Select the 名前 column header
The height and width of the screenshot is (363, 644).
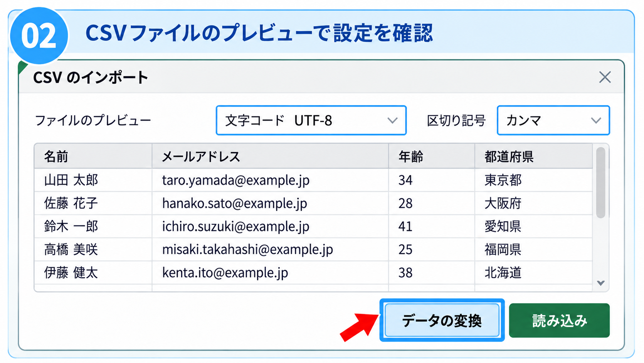pyautogui.click(x=93, y=156)
